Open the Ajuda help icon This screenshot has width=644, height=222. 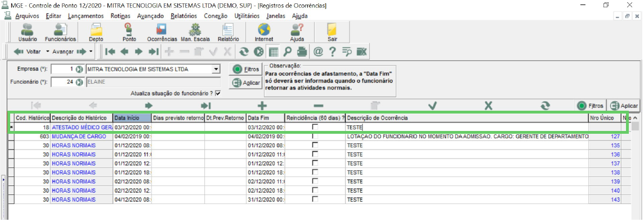[297, 33]
